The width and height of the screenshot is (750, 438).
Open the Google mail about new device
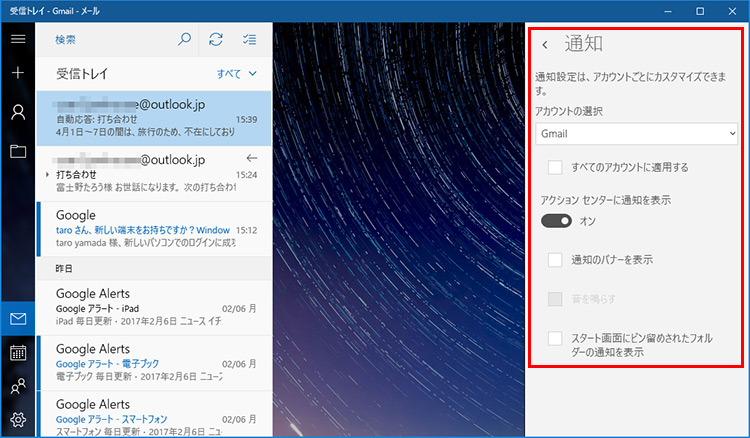154,229
